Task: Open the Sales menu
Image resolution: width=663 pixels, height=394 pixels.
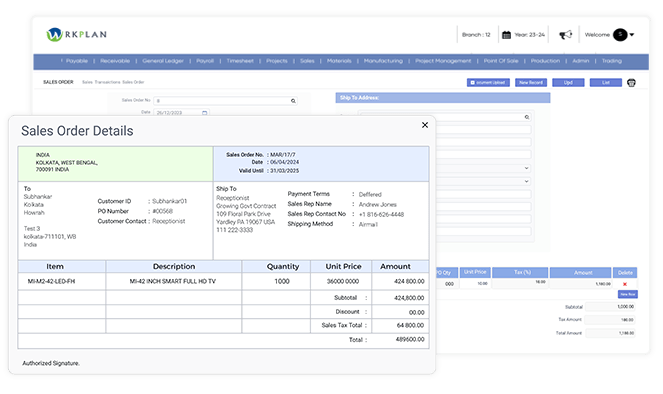Action: 307,61
